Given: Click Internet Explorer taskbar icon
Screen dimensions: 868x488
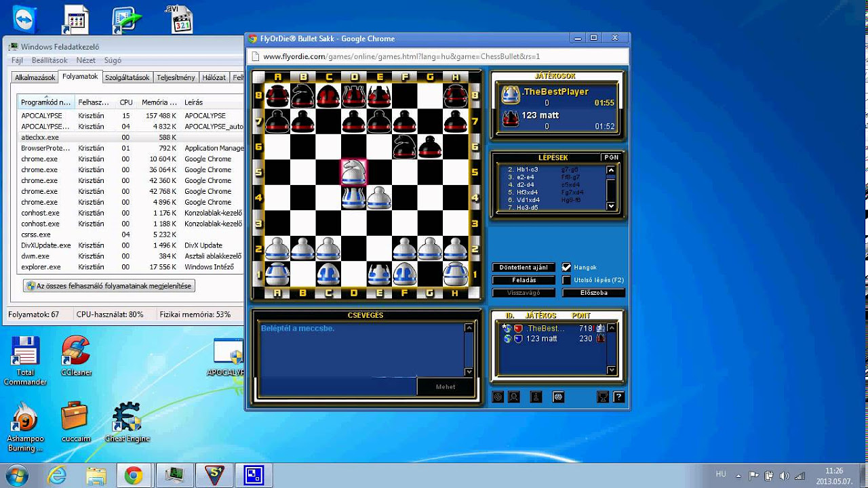Looking at the screenshot, I should (x=57, y=476).
